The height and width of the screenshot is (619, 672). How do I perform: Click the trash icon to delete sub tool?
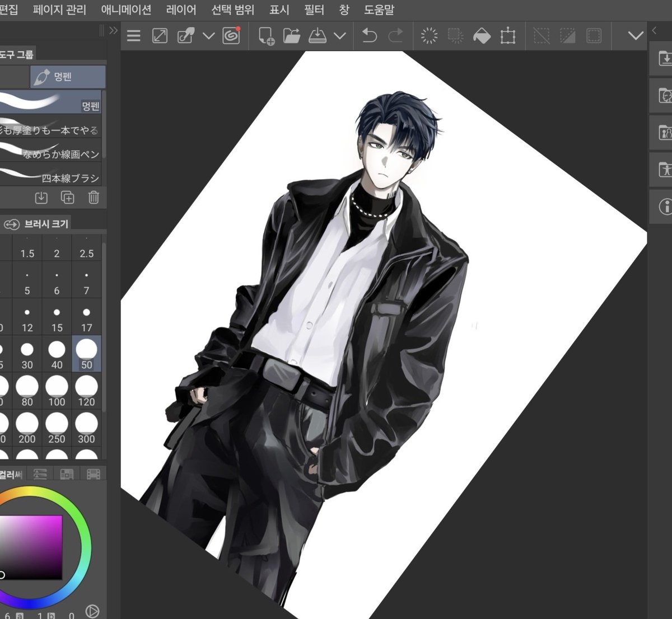[94, 197]
